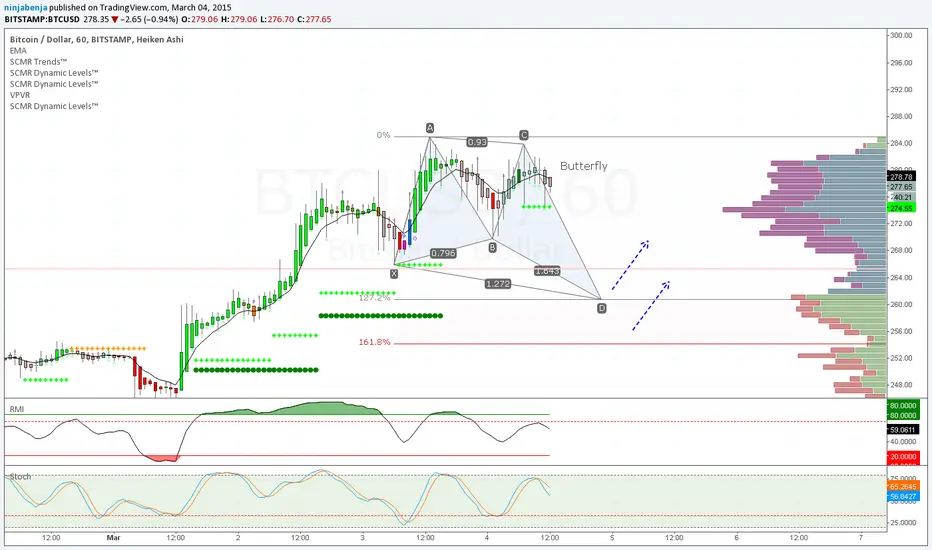Click the 300.00 price axis label
The image size is (932, 550).
click(x=901, y=35)
